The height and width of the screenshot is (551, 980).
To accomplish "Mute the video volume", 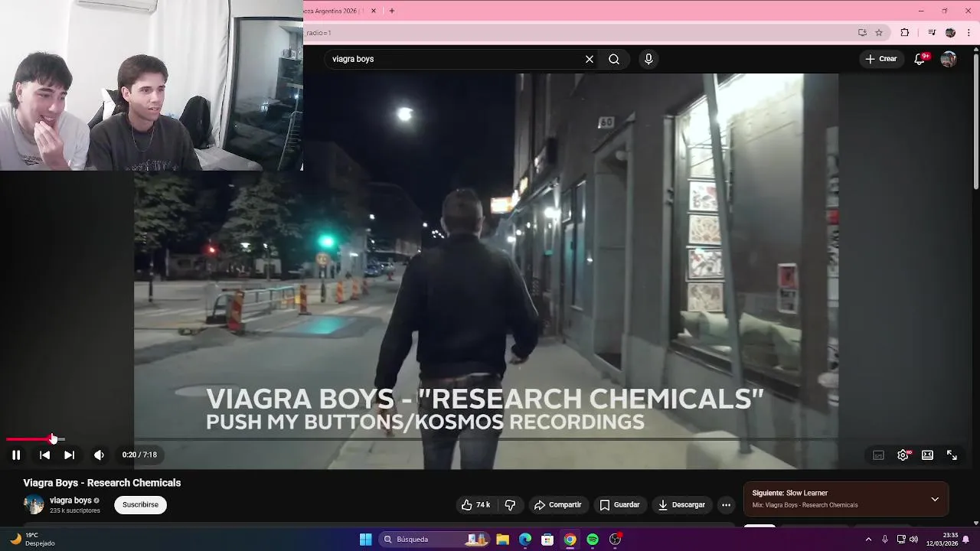I will point(99,455).
